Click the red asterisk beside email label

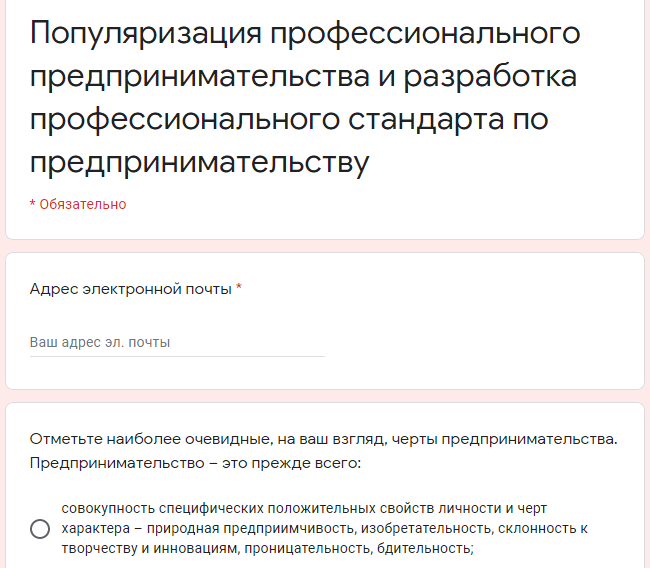239,288
